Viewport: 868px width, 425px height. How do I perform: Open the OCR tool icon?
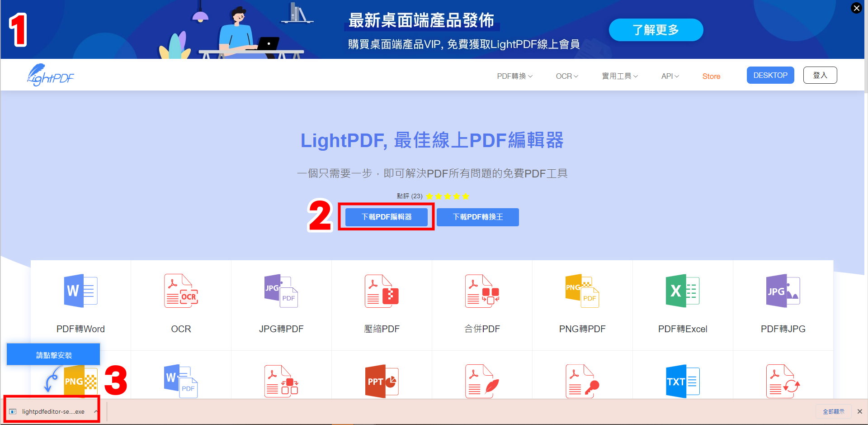(181, 291)
